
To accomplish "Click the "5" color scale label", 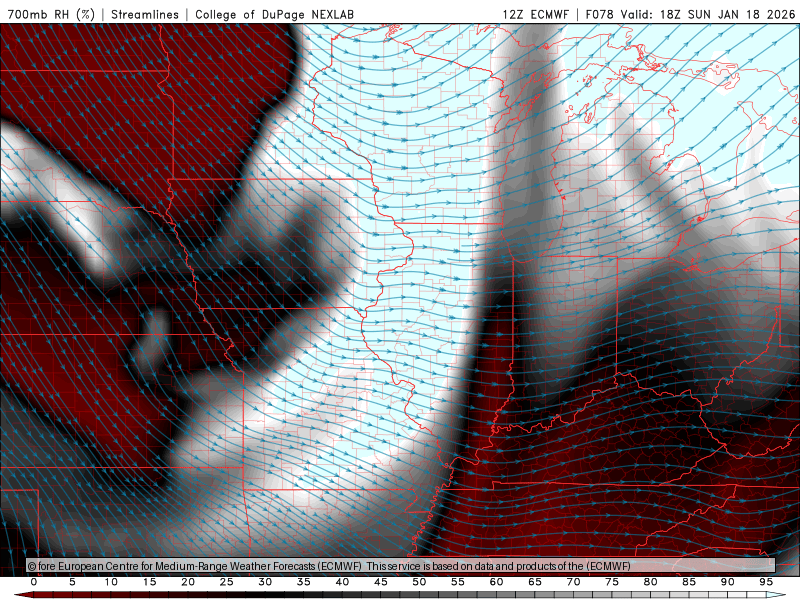I will click(72, 582).
